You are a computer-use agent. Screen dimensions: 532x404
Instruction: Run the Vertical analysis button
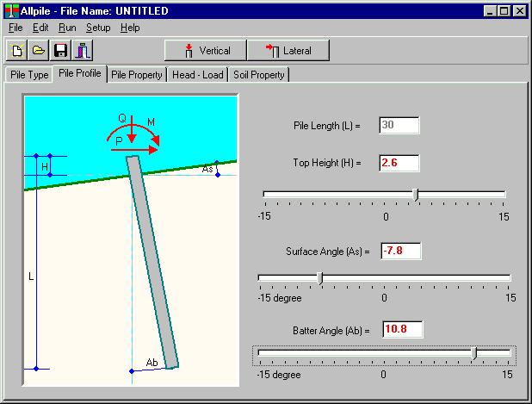(205, 50)
